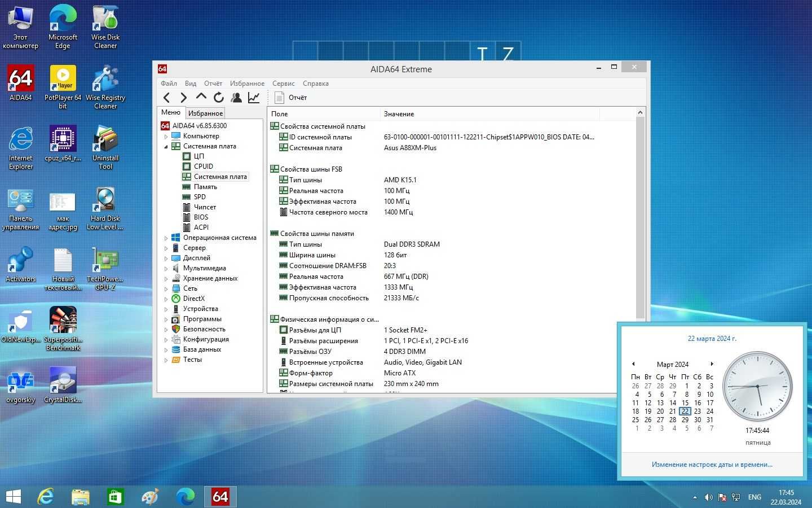Open File Explorer from the taskbar
812x508 pixels.
(81, 497)
